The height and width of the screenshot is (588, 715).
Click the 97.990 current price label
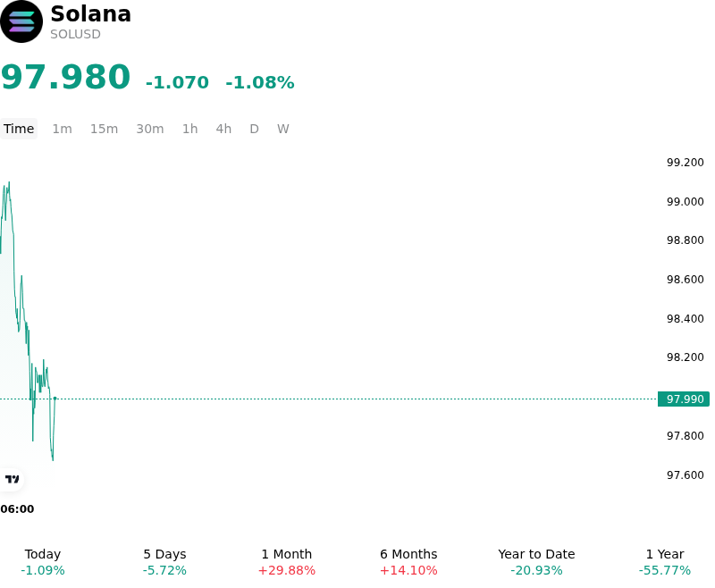684,399
